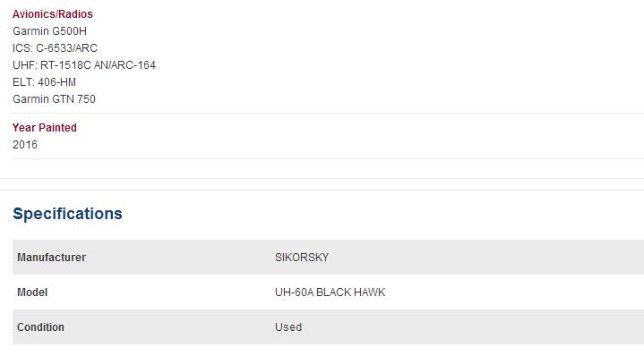This screenshot has height=356, width=644.
Task: Click the white Model table row background
Action: point(328,292)
